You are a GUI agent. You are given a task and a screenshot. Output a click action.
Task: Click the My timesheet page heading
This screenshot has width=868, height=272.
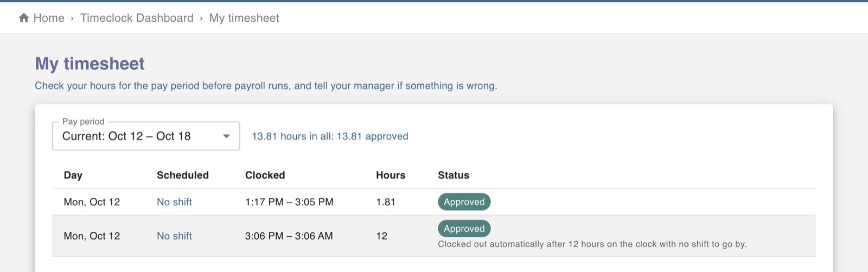coord(90,64)
